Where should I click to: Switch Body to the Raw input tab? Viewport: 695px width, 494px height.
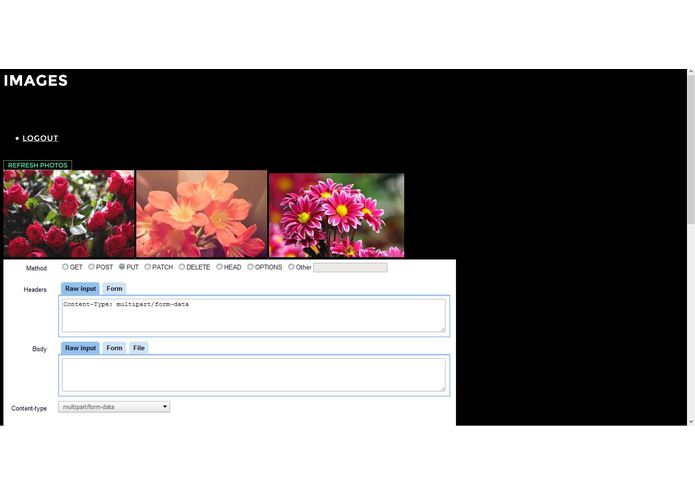[x=80, y=348]
